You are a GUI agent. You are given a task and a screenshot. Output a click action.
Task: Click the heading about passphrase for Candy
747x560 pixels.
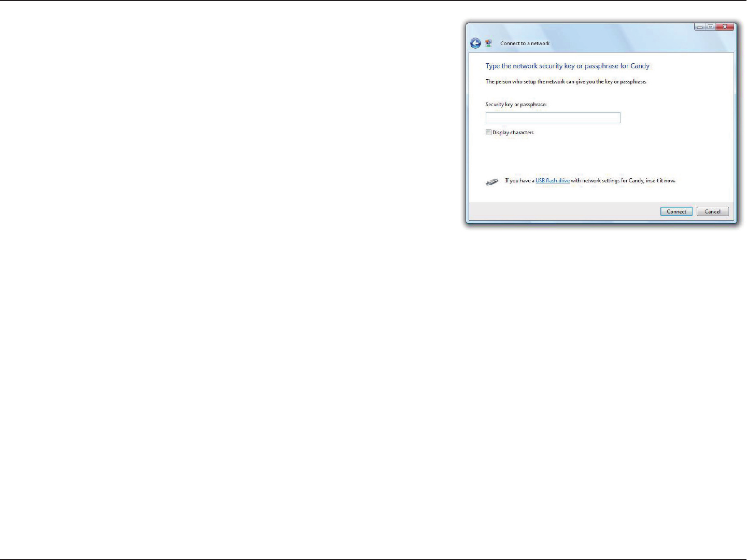pos(567,66)
